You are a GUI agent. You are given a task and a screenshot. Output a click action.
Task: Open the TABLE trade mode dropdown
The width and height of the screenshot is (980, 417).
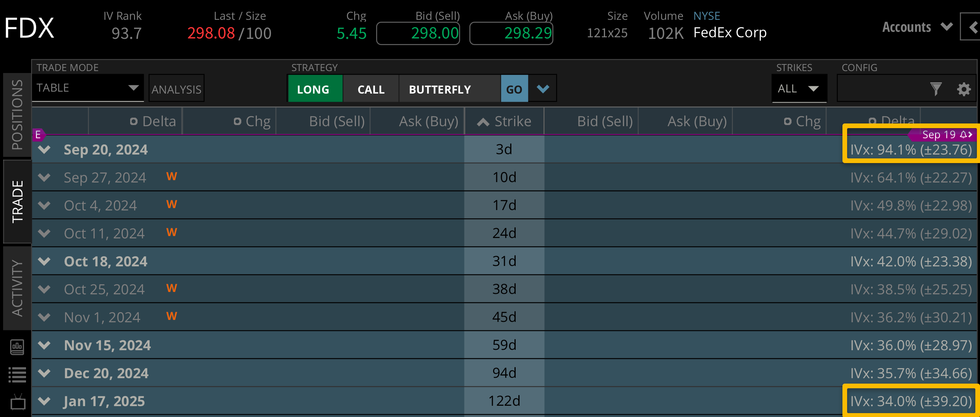(88, 88)
